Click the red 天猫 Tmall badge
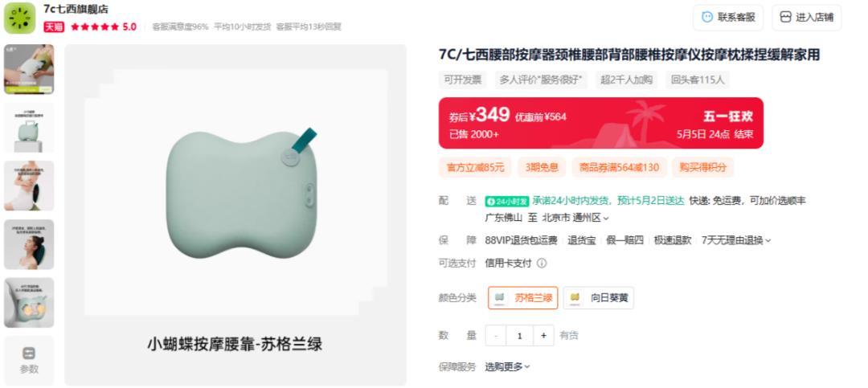 55,27
